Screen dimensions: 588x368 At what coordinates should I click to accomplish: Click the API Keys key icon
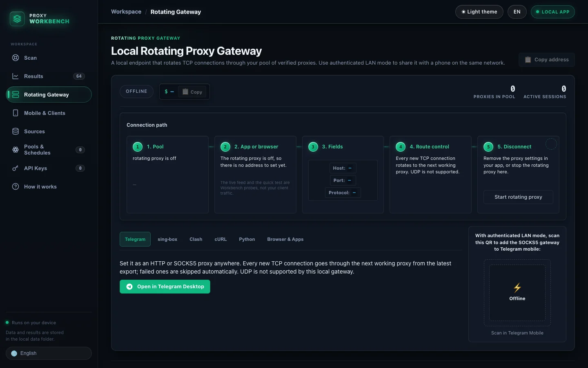pyautogui.click(x=16, y=168)
